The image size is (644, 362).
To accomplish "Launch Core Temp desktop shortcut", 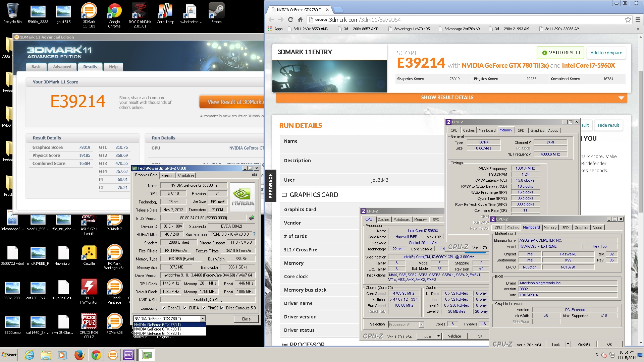I will pyautogui.click(x=165, y=13).
